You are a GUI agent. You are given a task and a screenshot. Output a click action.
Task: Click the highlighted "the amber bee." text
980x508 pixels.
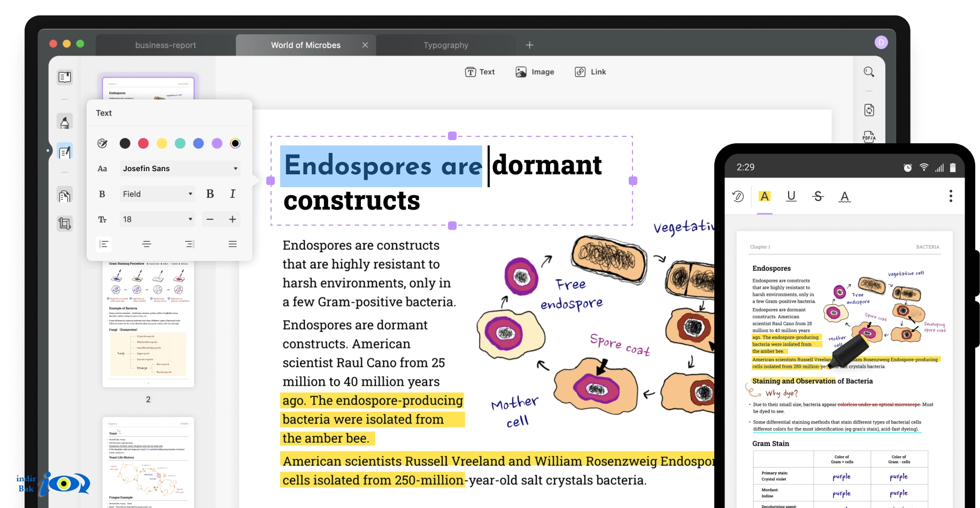(x=326, y=438)
